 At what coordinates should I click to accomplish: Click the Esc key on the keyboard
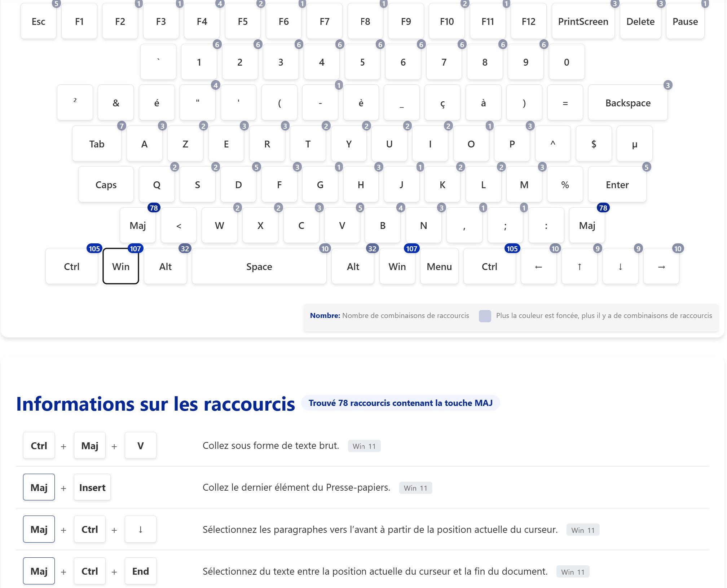tap(39, 21)
